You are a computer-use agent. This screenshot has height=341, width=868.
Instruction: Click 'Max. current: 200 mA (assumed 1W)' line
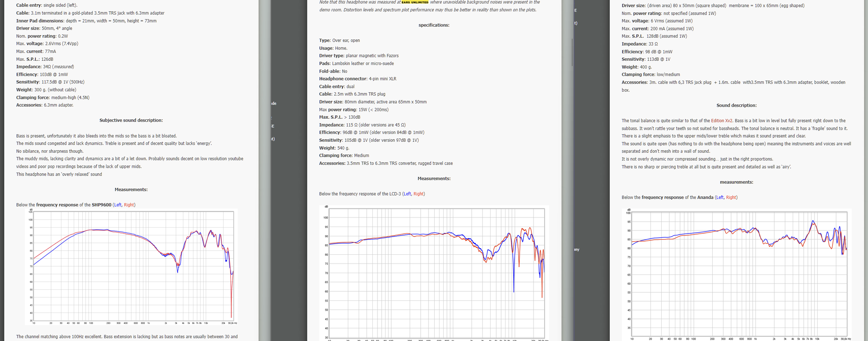coord(657,29)
